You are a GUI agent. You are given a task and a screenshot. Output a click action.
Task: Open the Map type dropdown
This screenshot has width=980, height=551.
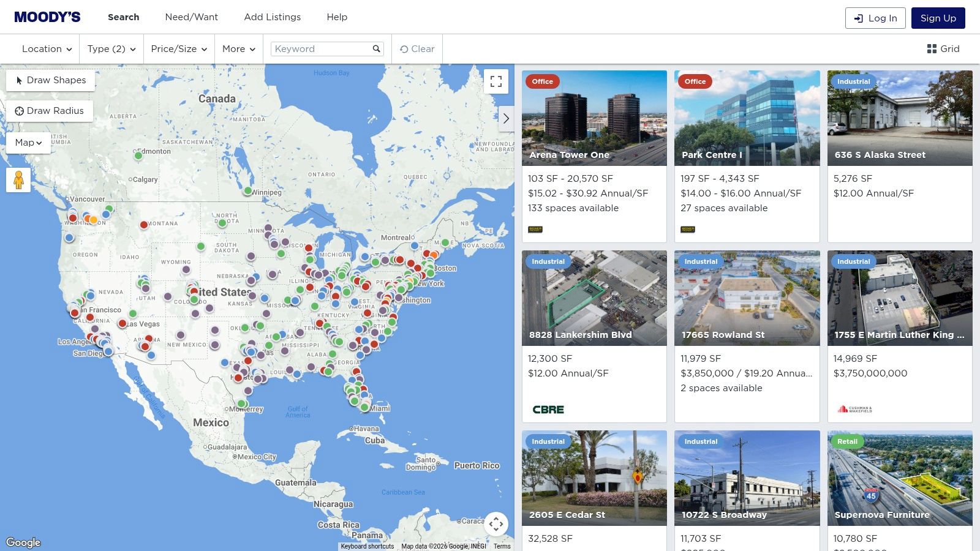(x=28, y=143)
